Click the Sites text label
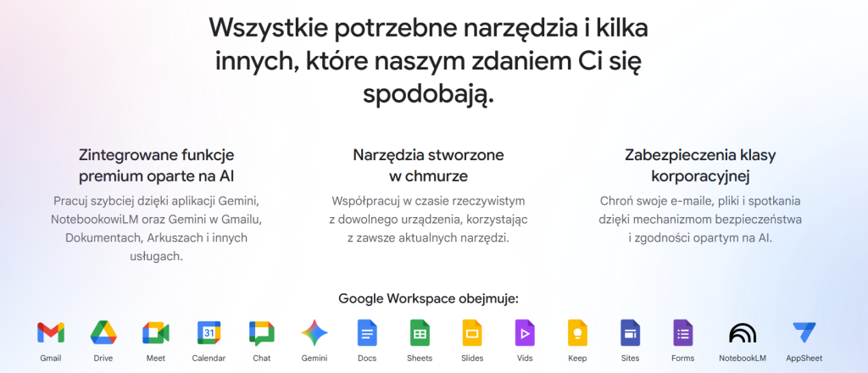The height and width of the screenshot is (373, 868). tap(630, 358)
